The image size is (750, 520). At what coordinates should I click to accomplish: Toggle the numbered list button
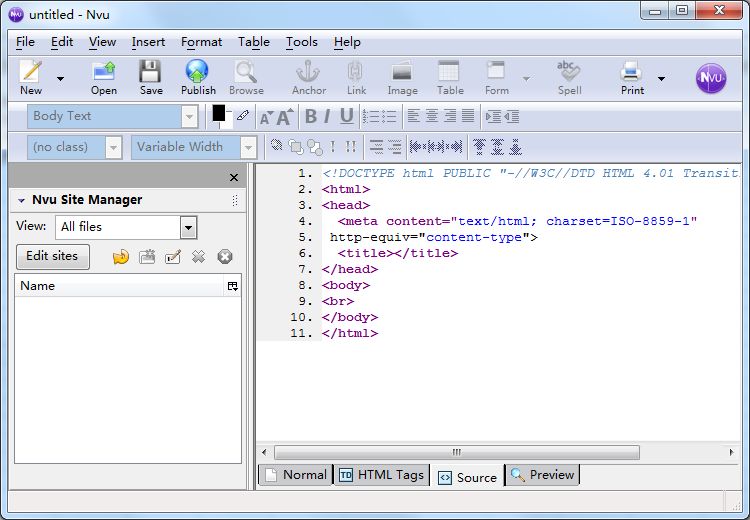pos(370,116)
